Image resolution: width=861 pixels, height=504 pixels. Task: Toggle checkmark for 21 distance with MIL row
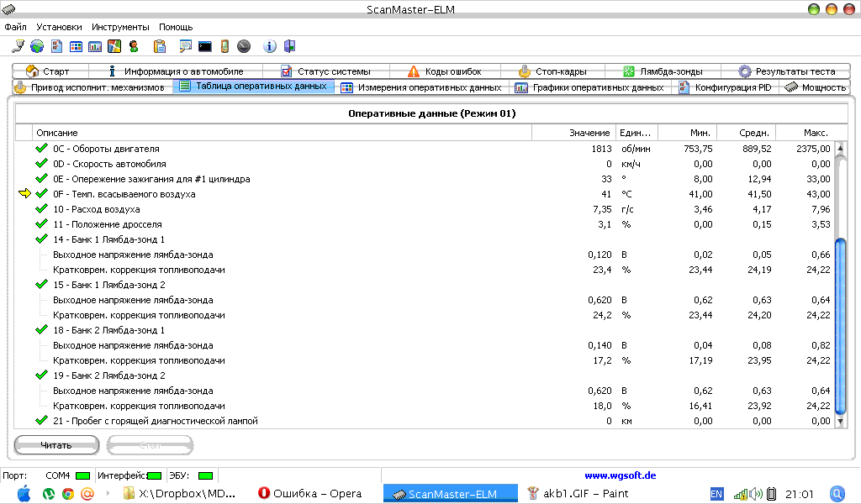click(x=41, y=421)
